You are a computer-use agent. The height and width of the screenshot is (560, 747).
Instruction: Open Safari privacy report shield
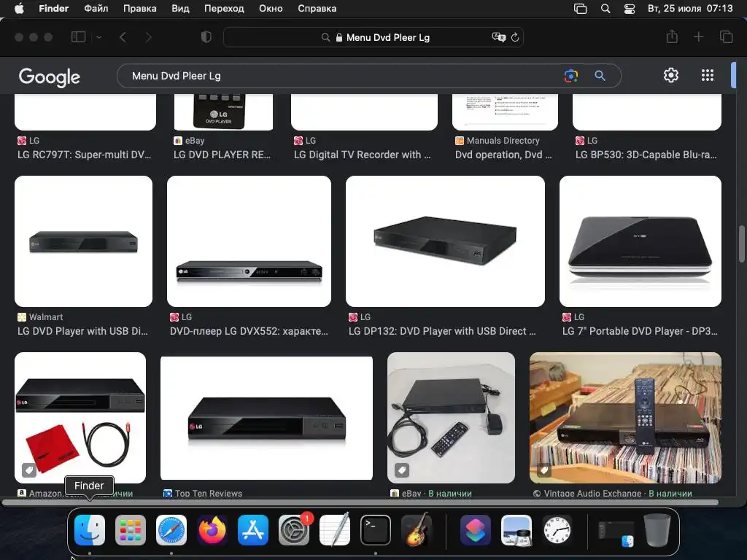pyautogui.click(x=206, y=37)
